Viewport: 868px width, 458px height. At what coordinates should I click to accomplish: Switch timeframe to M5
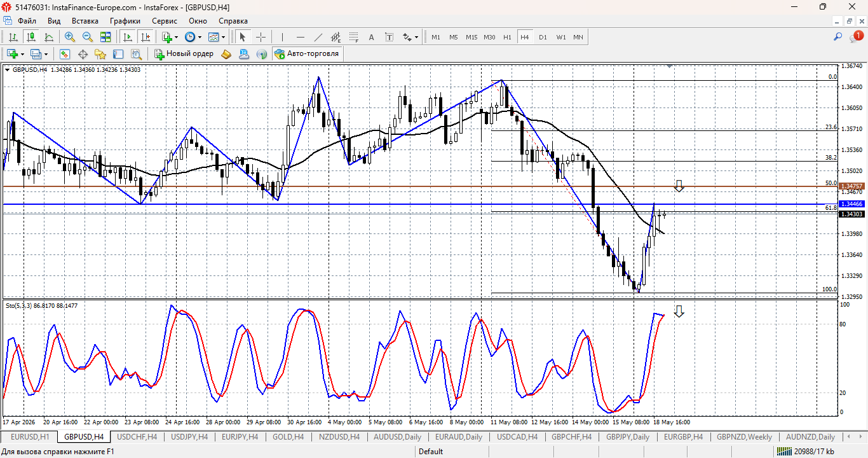(454, 37)
